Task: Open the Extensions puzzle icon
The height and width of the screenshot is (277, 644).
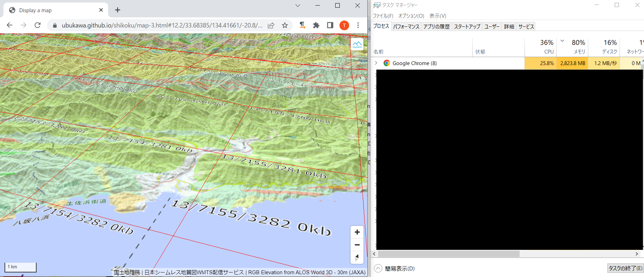Action: [316, 25]
